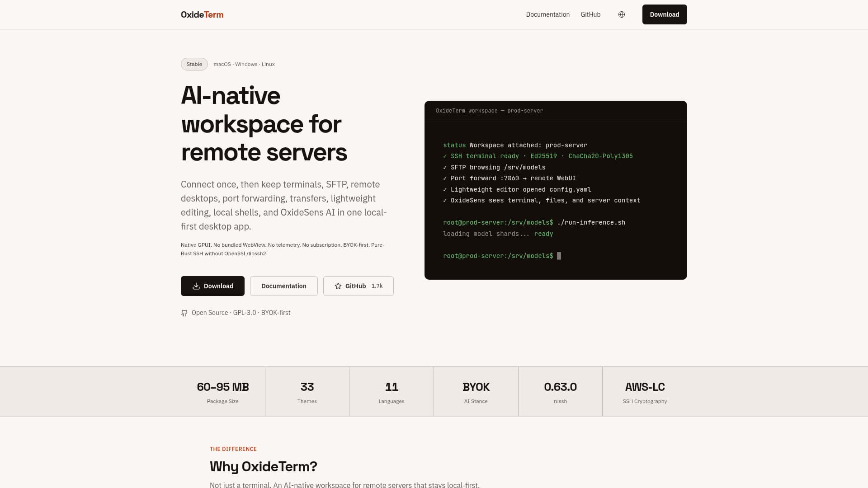Click the '60–95 MB' Package Size stat
The width and height of the screenshot is (868, 488).
click(x=223, y=392)
